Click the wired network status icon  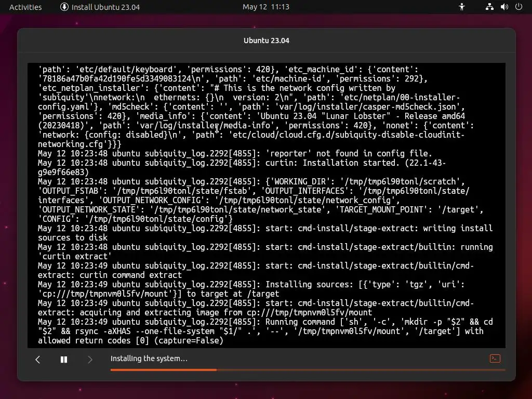click(489, 7)
